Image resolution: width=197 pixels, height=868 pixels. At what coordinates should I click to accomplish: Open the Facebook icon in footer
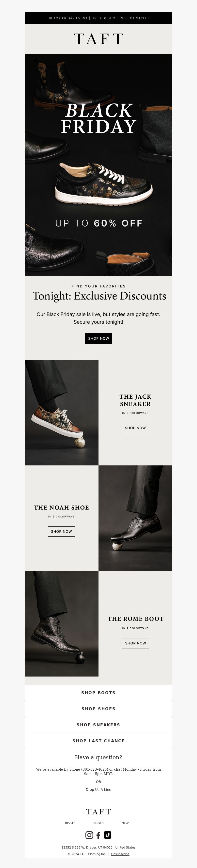98,835
